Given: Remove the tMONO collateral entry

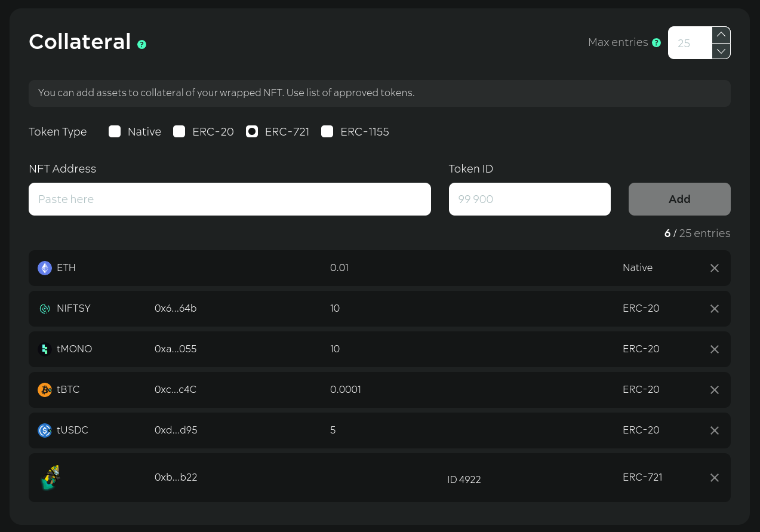Looking at the screenshot, I should (x=714, y=349).
